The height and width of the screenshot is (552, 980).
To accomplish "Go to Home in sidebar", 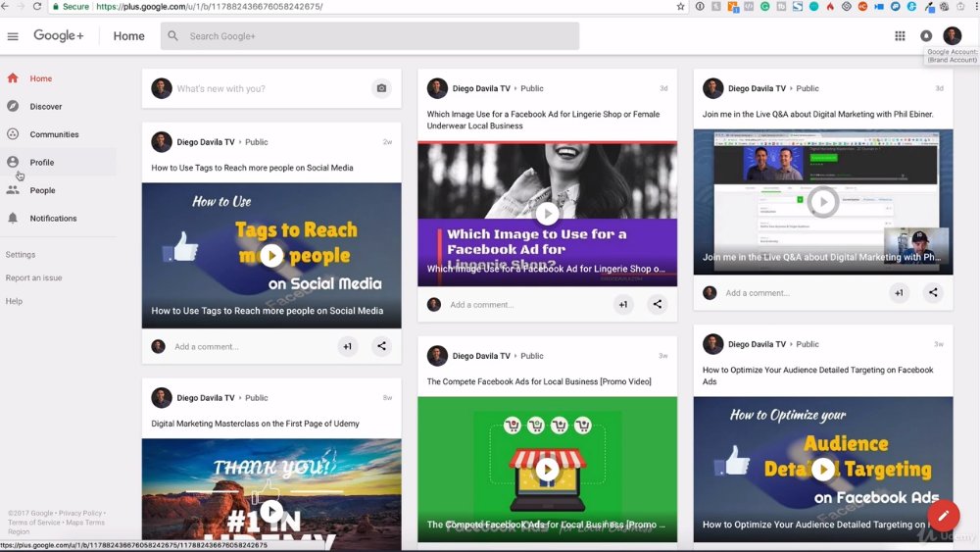I will tap(58, 78).
